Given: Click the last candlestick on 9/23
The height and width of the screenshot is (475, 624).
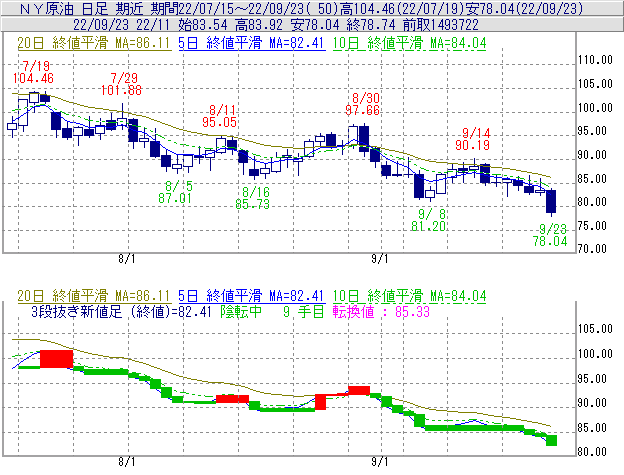Looking at the screenshot, I should click(551, 201).
